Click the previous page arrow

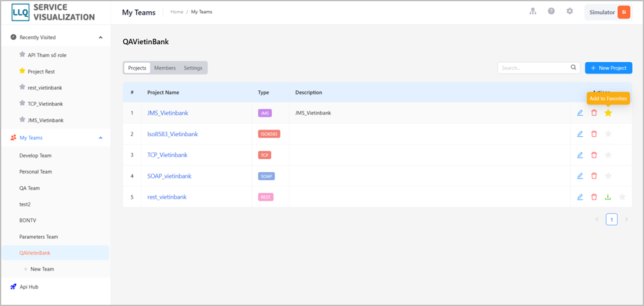(x=597, y=220)
